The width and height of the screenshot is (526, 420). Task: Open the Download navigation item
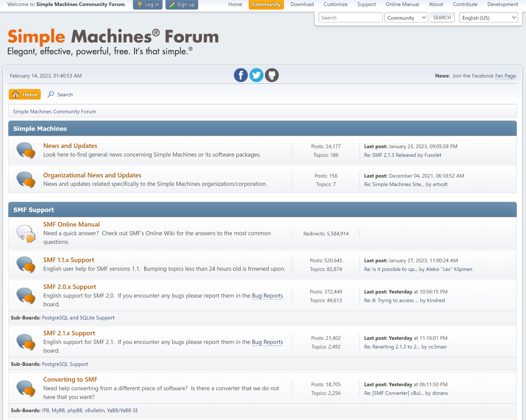[x=302, y=4]
